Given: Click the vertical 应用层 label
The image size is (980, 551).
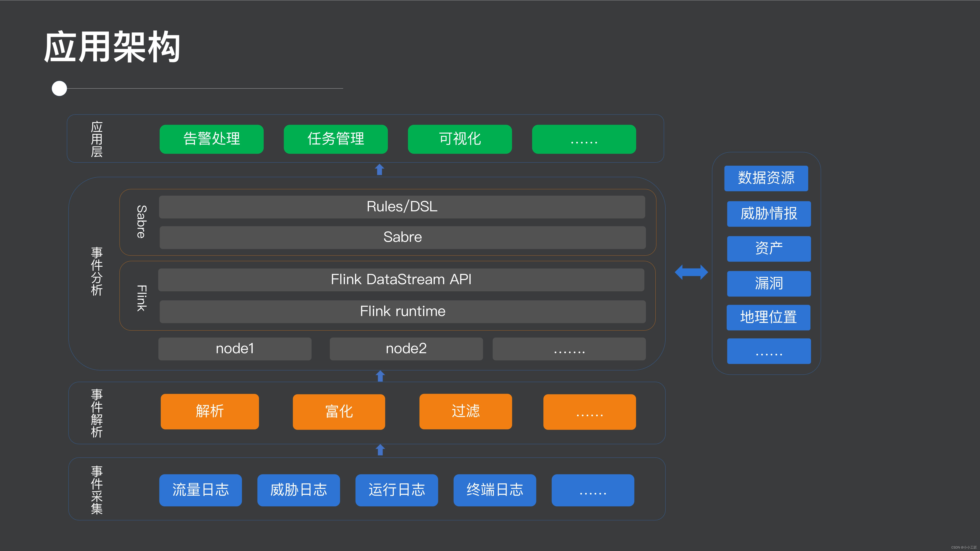Looking at the screenshot, I should point(97,139).
